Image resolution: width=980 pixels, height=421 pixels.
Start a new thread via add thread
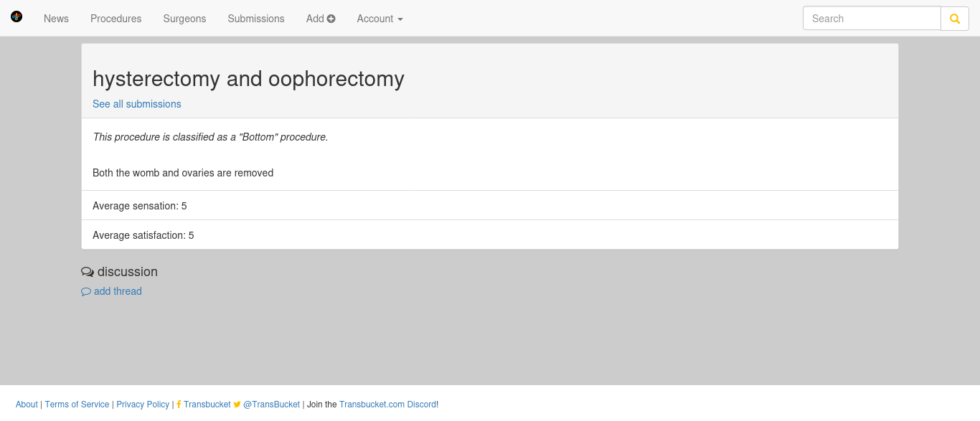pyautogui.click(x=118, y=291)
